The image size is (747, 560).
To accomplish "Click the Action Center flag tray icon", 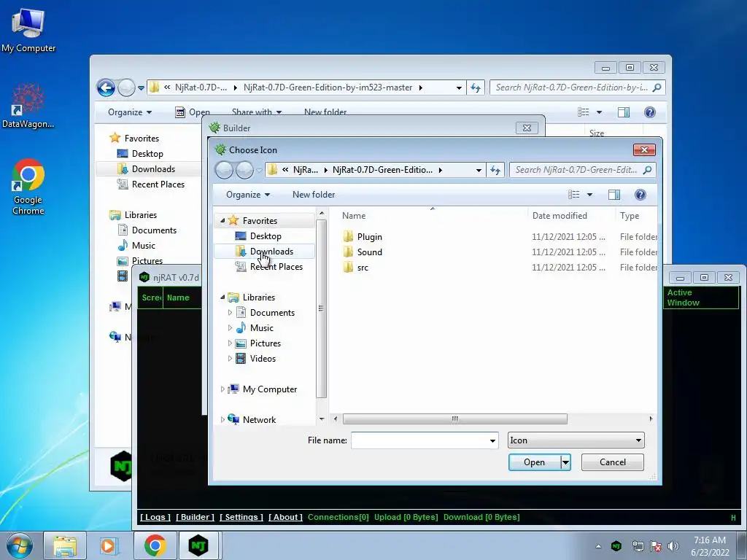I will [656, 546].
